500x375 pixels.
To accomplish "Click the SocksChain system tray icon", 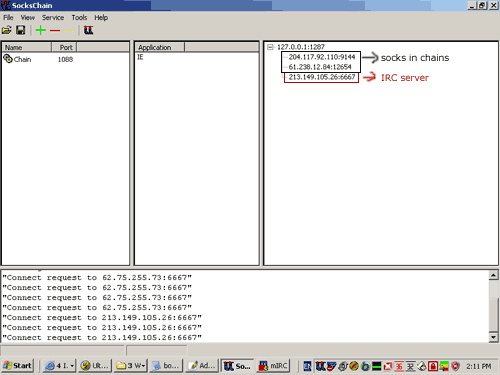I will [320, 366].
